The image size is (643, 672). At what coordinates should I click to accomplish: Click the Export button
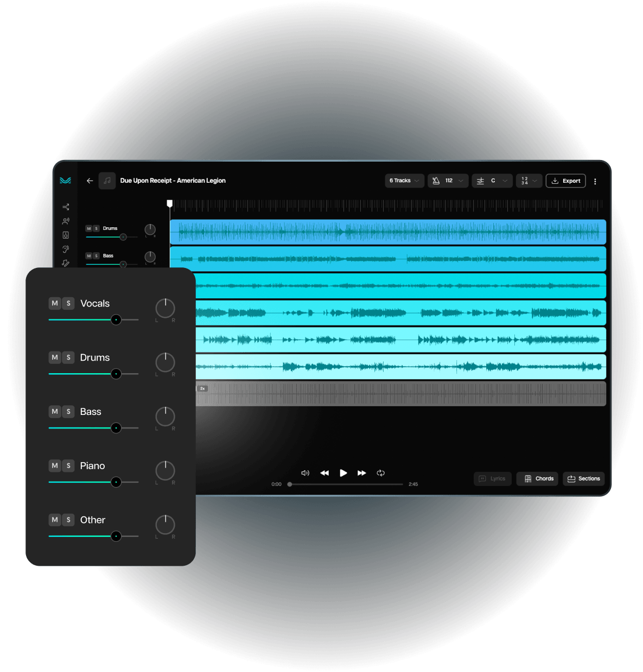565,181
